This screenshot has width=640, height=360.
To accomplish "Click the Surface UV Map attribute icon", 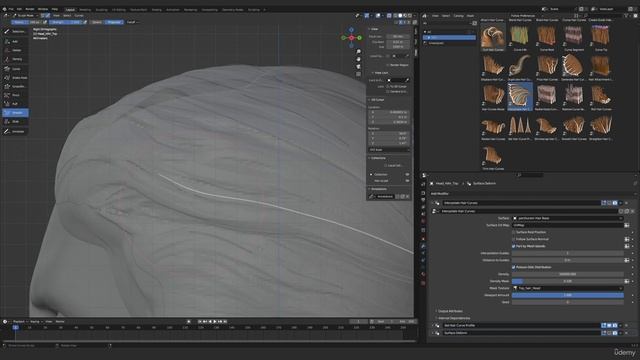I will click(x=627, y=225).
